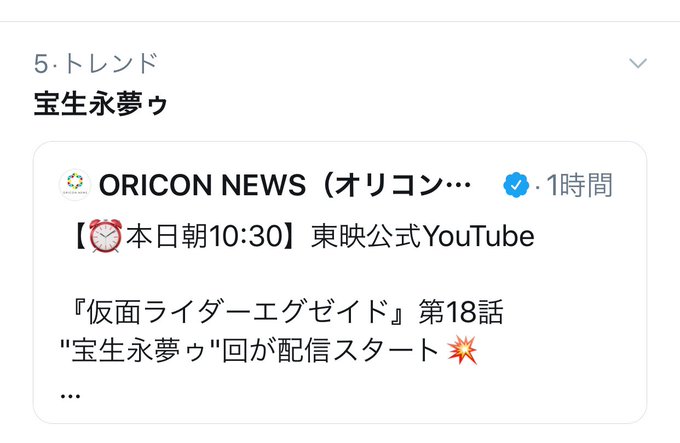Click the line 回が配信スタート

[x=330, y=350]
